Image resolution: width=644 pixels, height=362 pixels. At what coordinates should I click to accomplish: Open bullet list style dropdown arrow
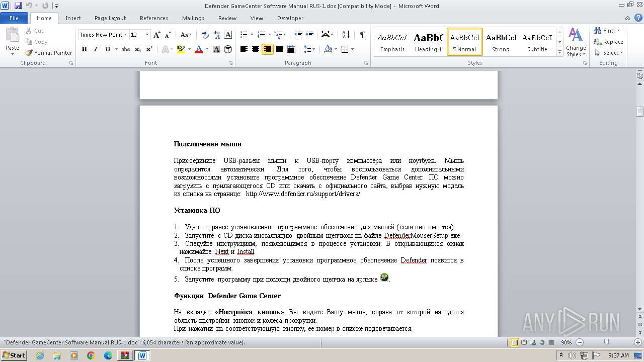coord(252,35)
